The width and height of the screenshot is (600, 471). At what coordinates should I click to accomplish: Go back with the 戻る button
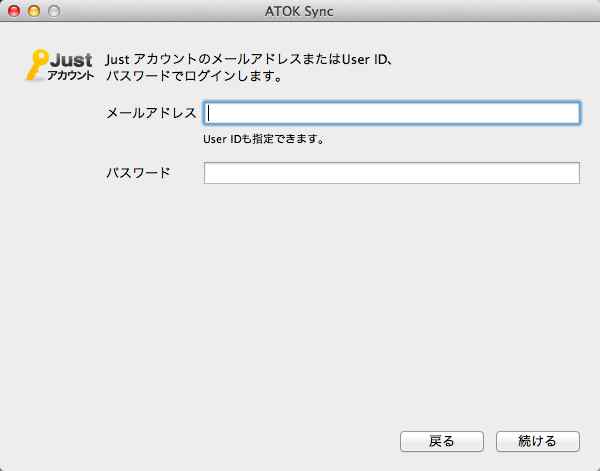[442, 442]
